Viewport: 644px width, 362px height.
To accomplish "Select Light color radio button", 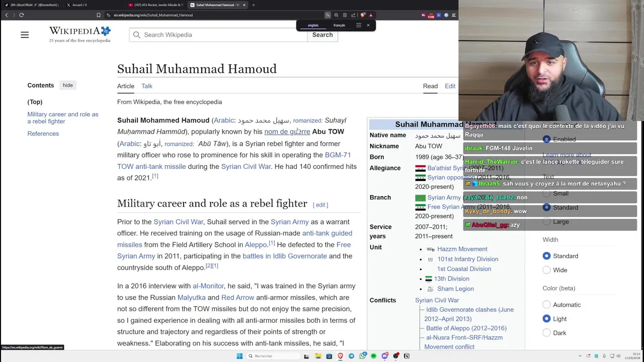I will [x=546, y=319].
